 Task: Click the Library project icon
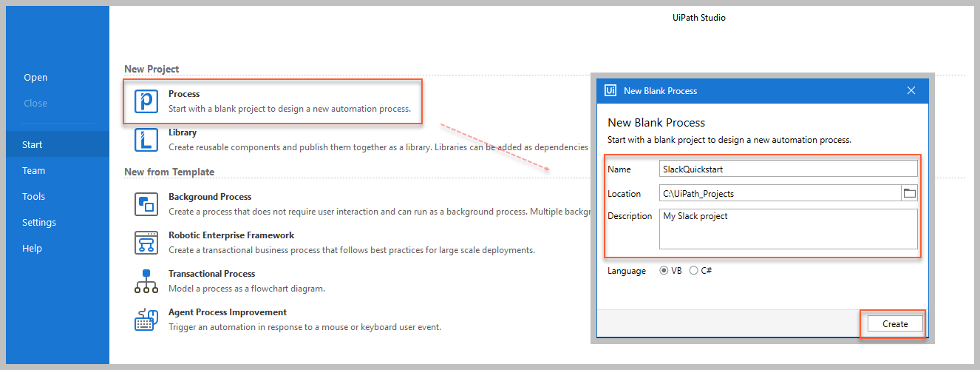(146, 139)
